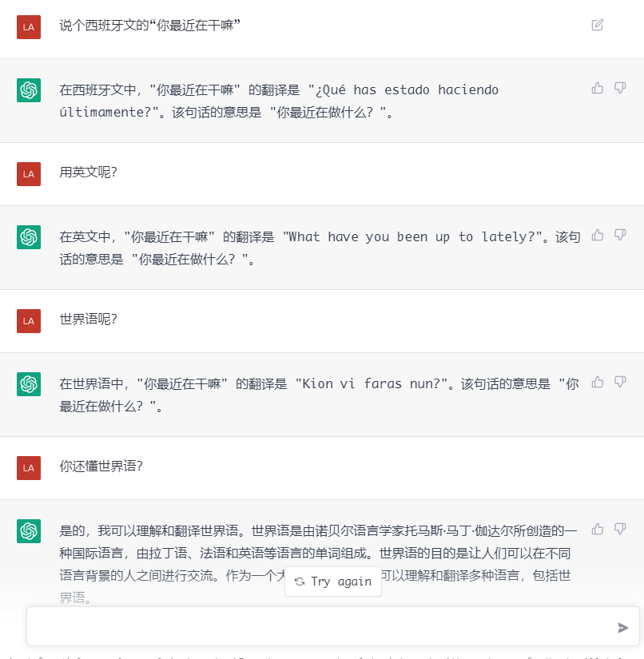Click the user message '你还懂世界语?'

pyautogui.click(x=101, y=466)
